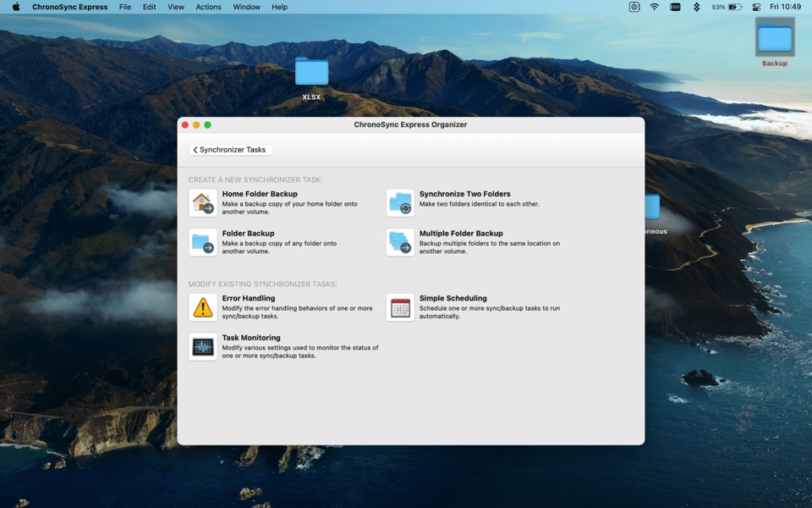Open the Actions menu

208,7
